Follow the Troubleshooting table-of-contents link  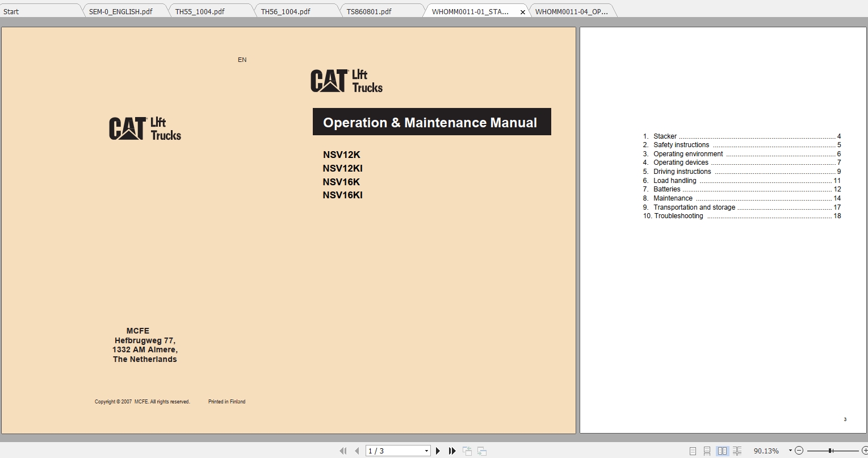point(680,216)
